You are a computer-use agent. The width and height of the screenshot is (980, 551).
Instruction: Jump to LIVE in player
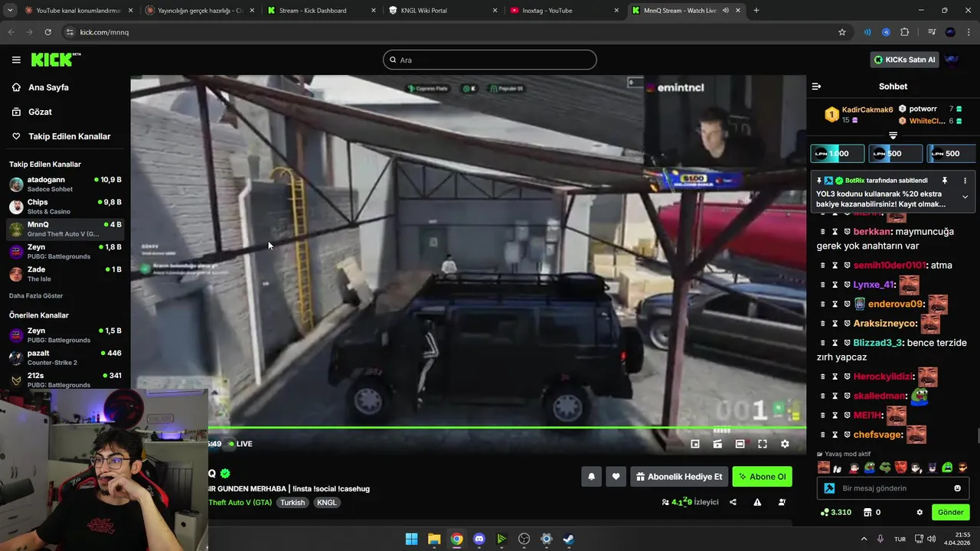click(x=240, y=444)
